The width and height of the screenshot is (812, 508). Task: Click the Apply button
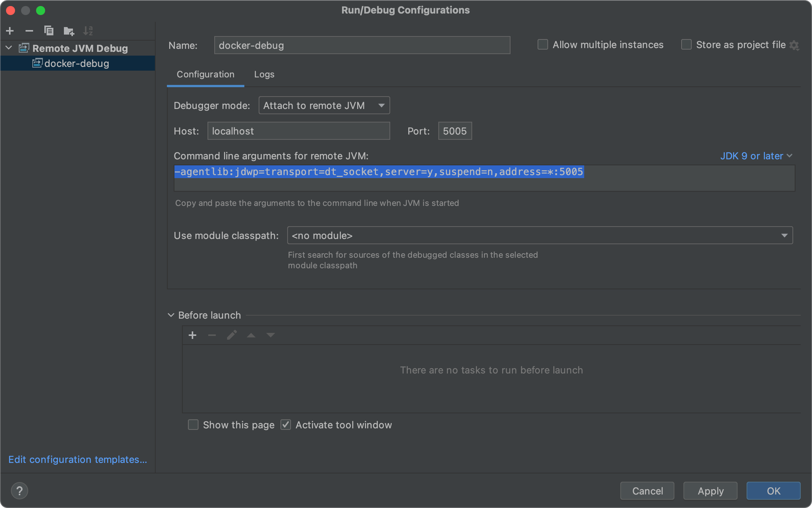(x=710, y=491)
